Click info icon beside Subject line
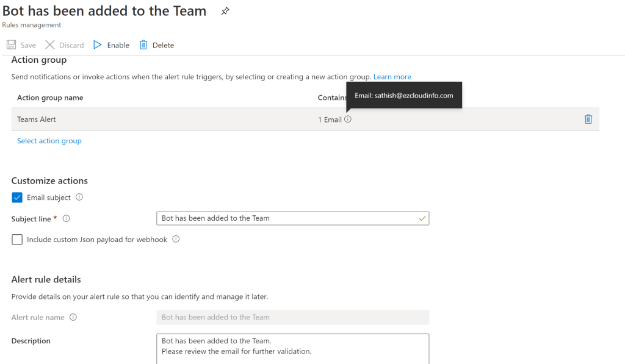 [67, 218]
